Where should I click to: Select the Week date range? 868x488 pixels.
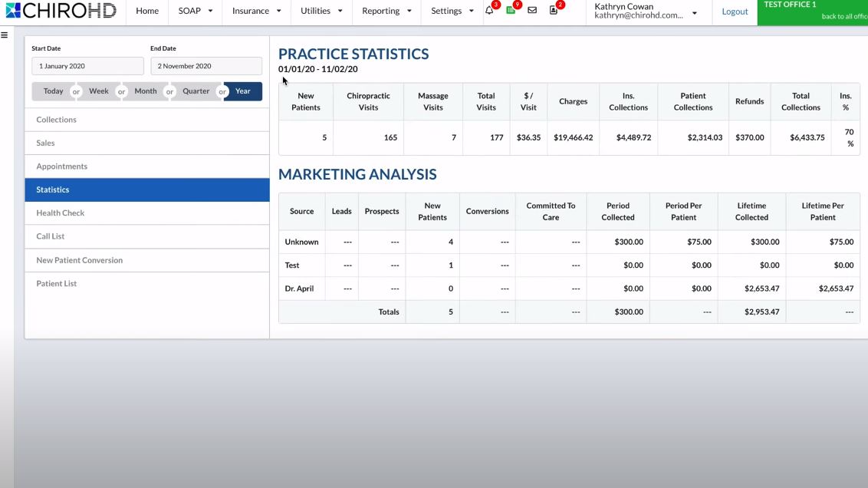(99, 91)
